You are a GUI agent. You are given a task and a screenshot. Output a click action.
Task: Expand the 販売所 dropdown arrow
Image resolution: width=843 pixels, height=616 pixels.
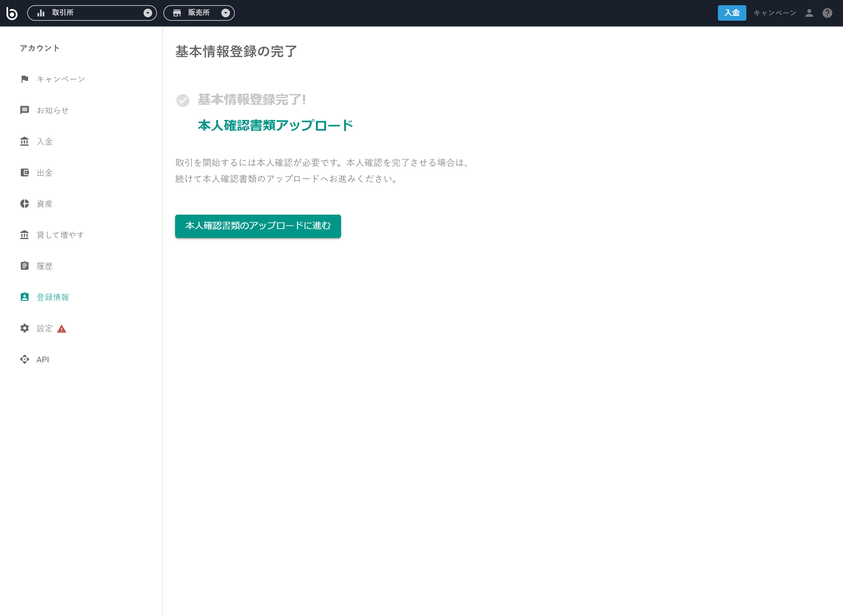click(x=225, y=13)
